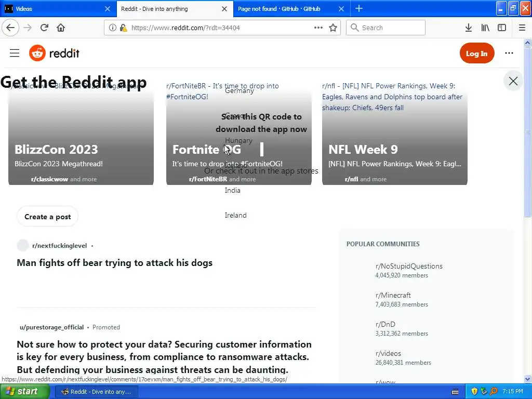Open the Downloads panel
This screenshot has height=399, width=532.
[468, 28]
